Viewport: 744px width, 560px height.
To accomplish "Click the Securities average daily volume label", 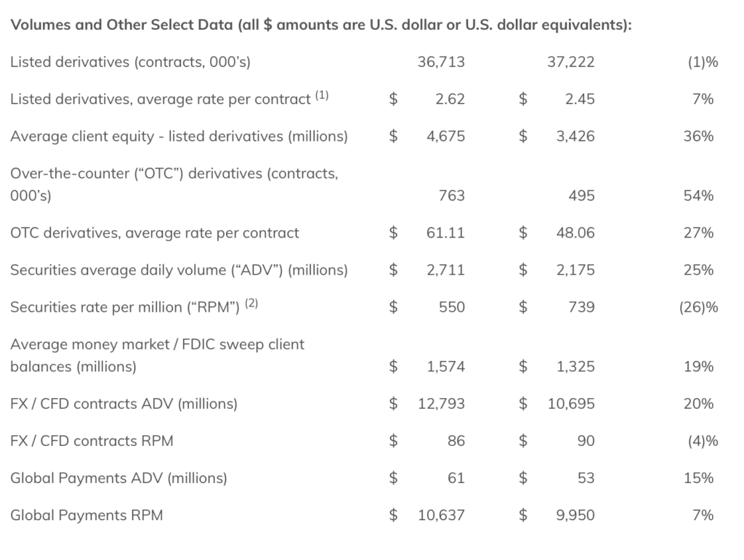I will [x=179, y=270].
